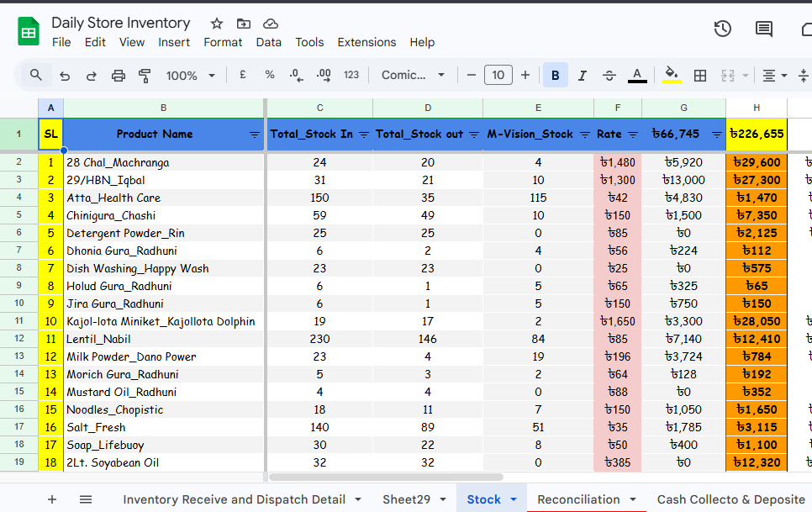Select the SL header cell
812x512 pixels.
50,134
